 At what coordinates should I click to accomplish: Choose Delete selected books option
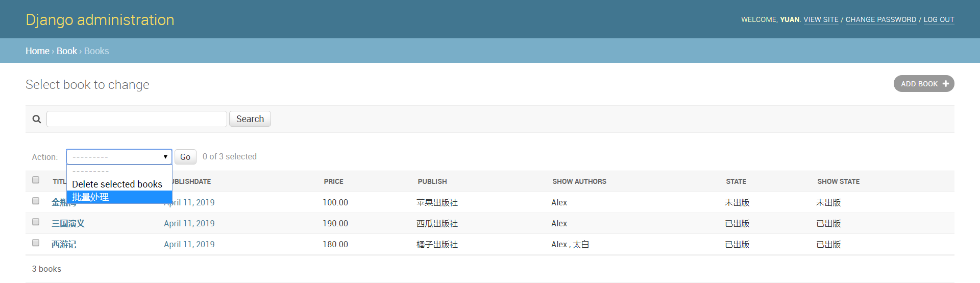tap(117, 184)
